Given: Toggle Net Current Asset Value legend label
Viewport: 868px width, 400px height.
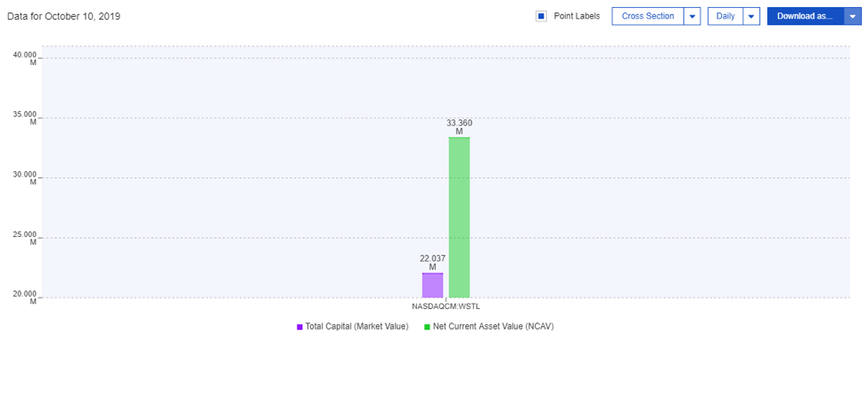Looking at the screenshot, I should pos(494,327).
